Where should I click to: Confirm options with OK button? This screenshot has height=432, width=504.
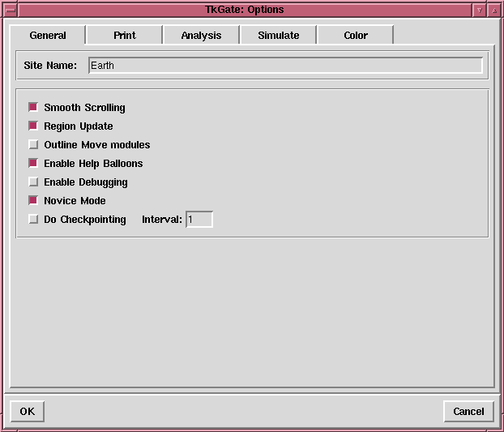pos(28,412)
